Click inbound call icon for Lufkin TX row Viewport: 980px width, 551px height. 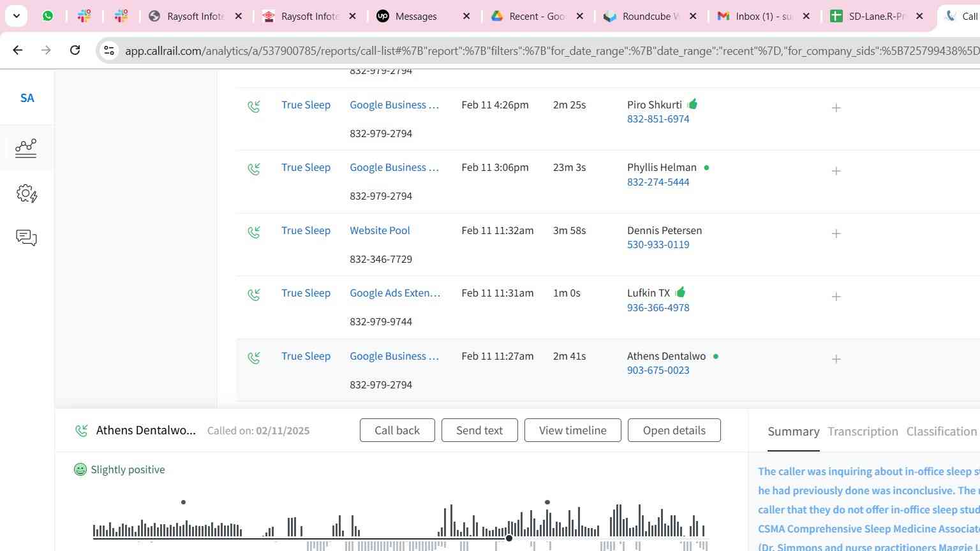coord(254,295)
